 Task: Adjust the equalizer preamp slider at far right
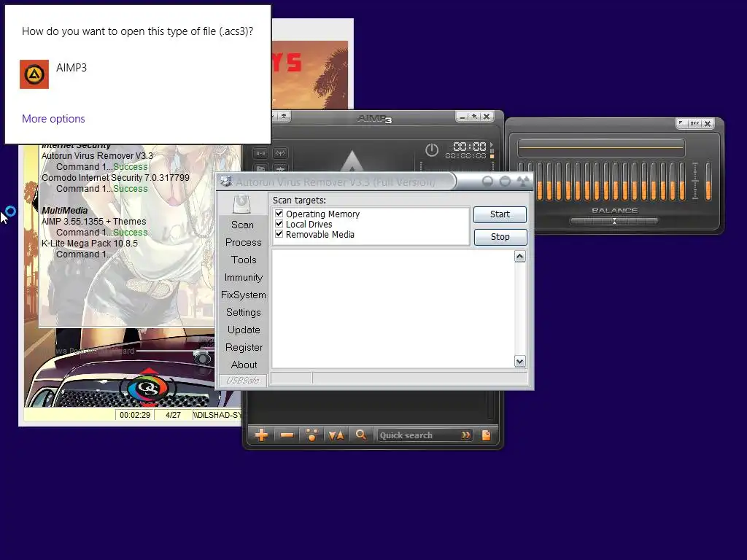point(708,181)
